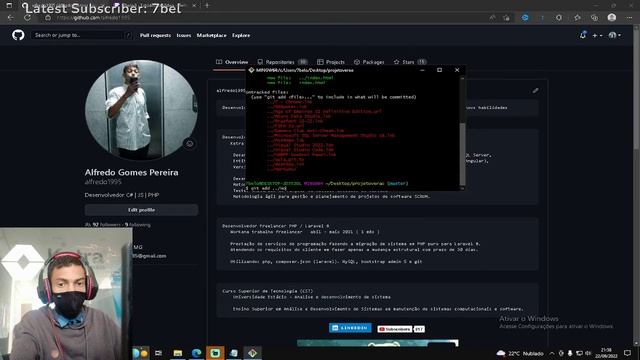Click the LinkedIn badge
This screenshot has width=640, height=360.
tap(350, 328)
